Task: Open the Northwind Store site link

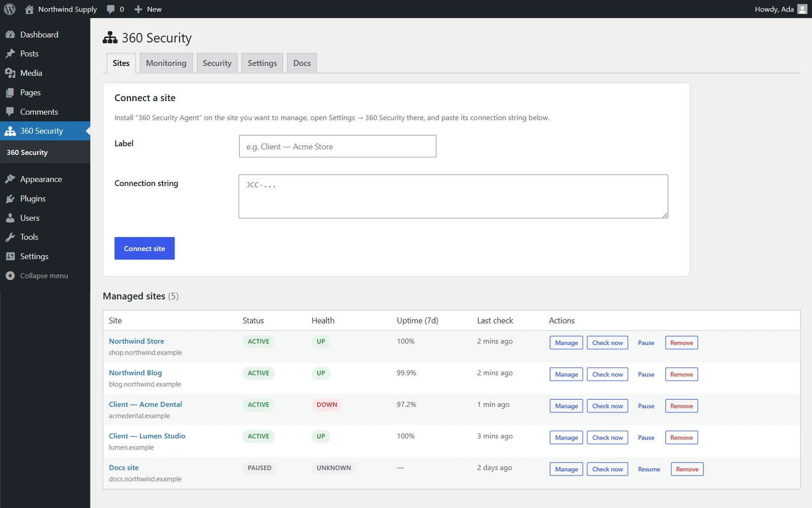Action: tap(137, 341)
